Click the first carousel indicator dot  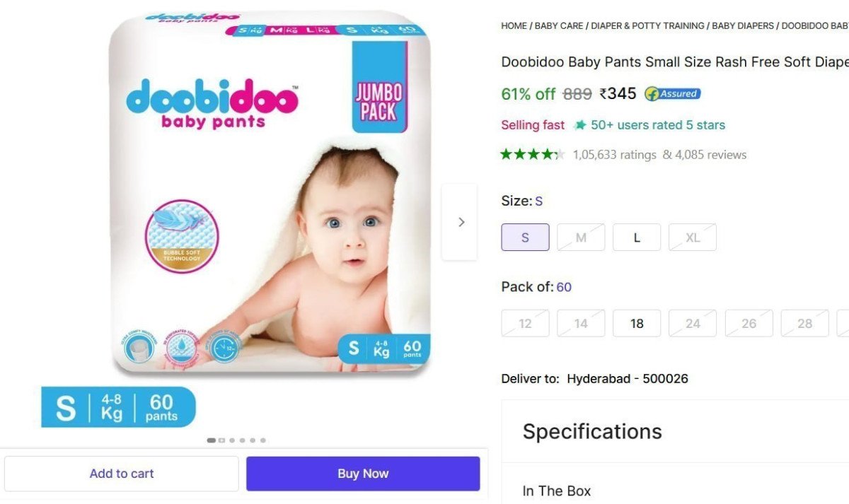point(212,440)
